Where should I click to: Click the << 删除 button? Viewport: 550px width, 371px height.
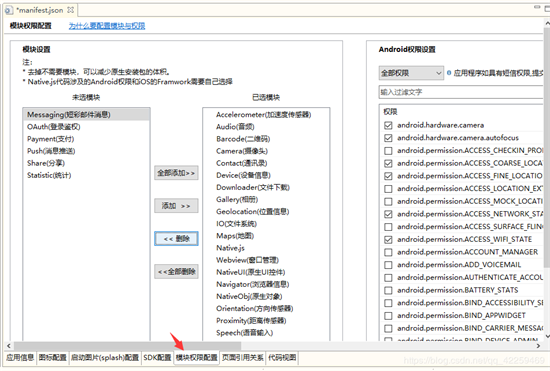point(176,238)
